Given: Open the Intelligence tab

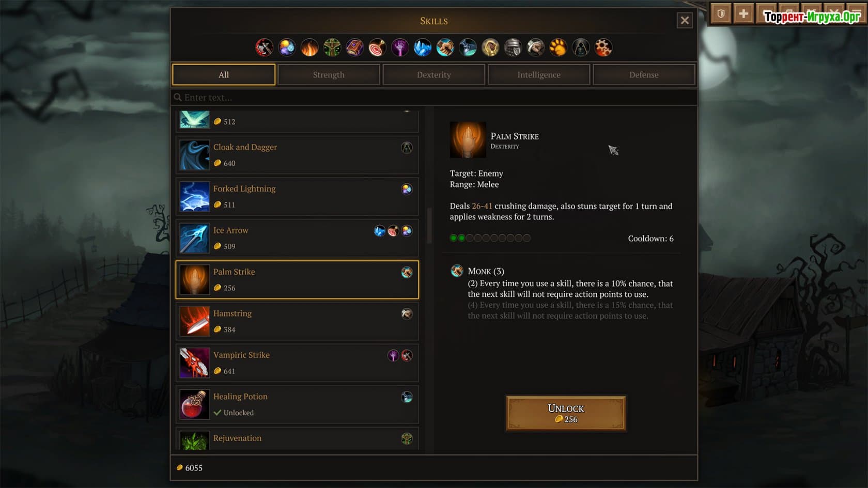Looking at the screenshot, I should (x=539, y=75).
